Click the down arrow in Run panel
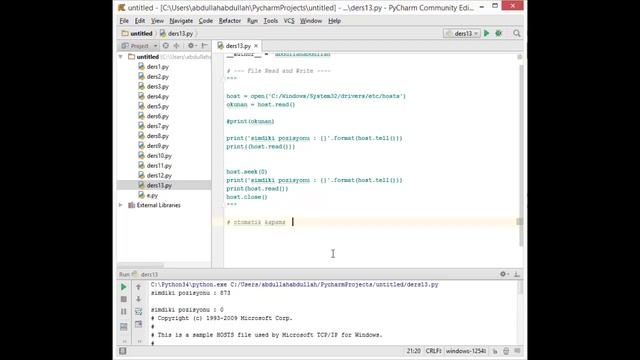Viewport: 640px width, 360px height. pos(138,299)
